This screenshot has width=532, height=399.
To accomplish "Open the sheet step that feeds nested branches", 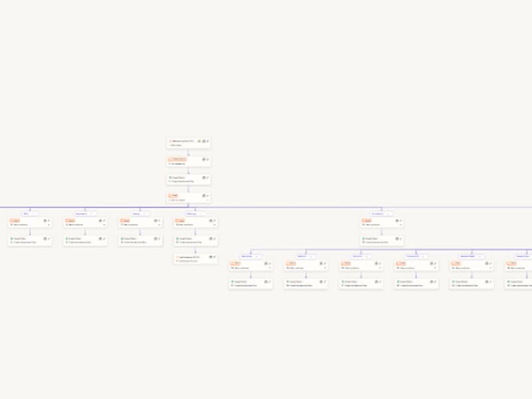I will tap(382, 241).
